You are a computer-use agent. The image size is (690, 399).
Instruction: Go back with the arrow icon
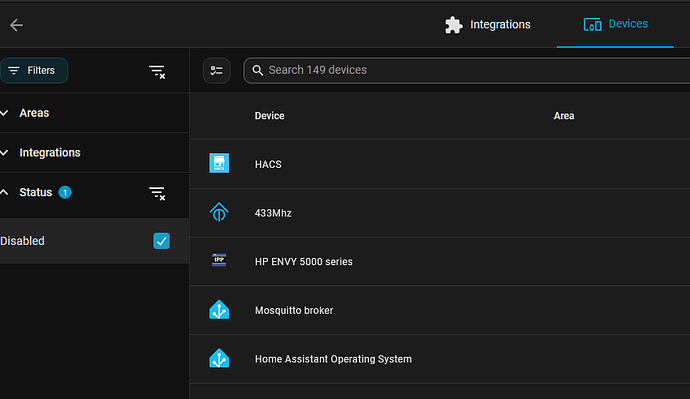17,25
